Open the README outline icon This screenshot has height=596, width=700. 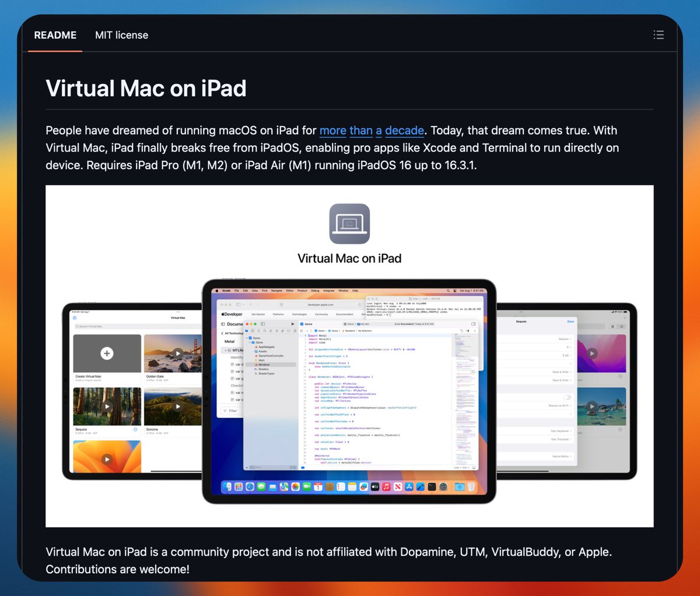coord(659,35)
